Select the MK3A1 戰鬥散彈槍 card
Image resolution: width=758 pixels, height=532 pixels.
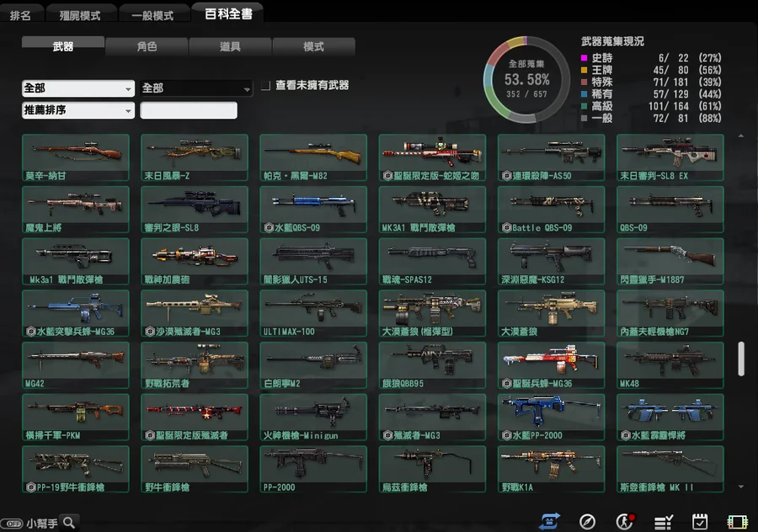[432, 210]
